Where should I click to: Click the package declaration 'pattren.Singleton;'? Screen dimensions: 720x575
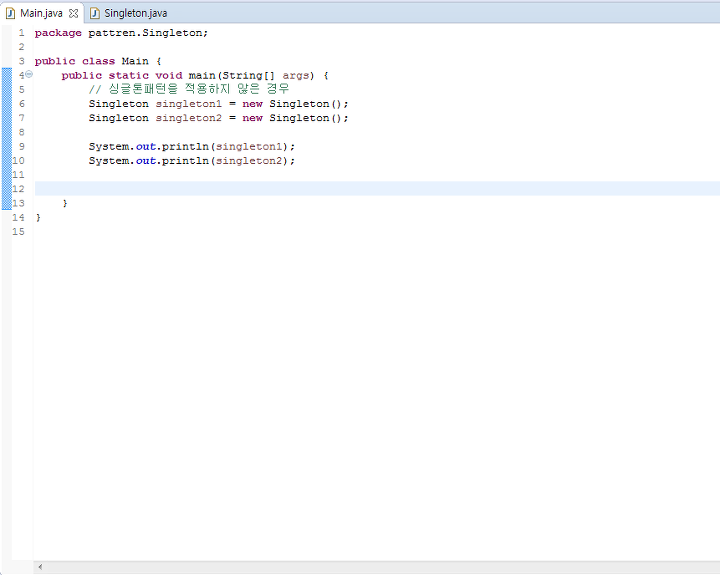(x=148, y=33)
